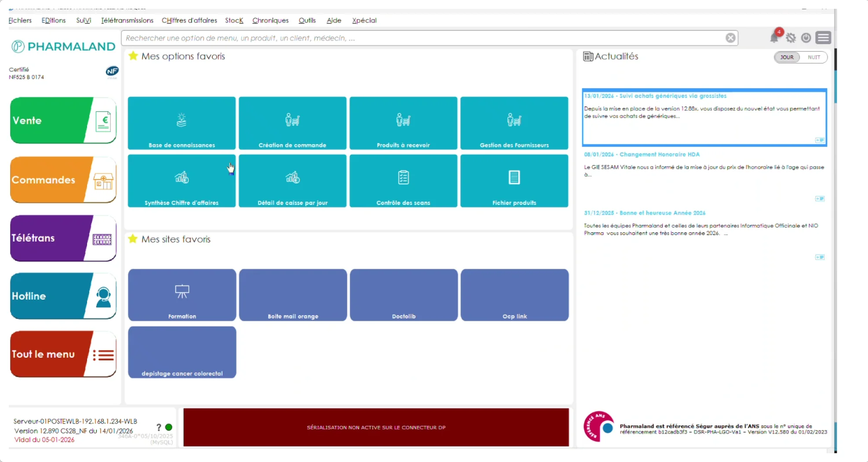Viewport: 868px width, 462px height.
Task: Click the Télétrans button
Action: (x=63, y=238)
